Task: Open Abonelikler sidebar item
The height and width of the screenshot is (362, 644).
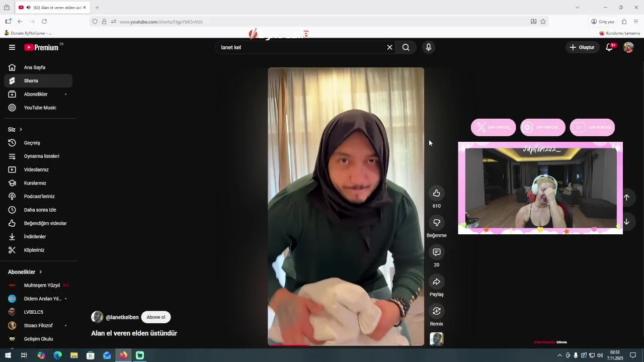Action: click(x=38, y=94)
